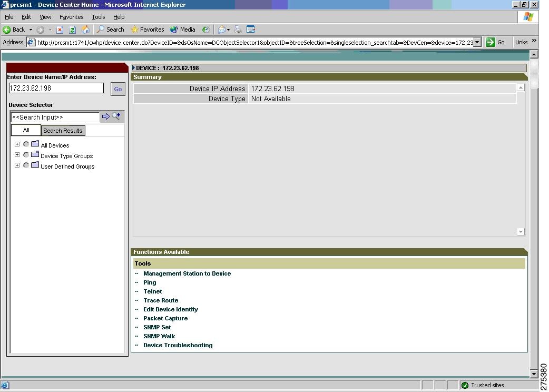The width and height of the screenshot is (549, 392).
Task: Open the SNMP Set link
Action: click(157, 327)
